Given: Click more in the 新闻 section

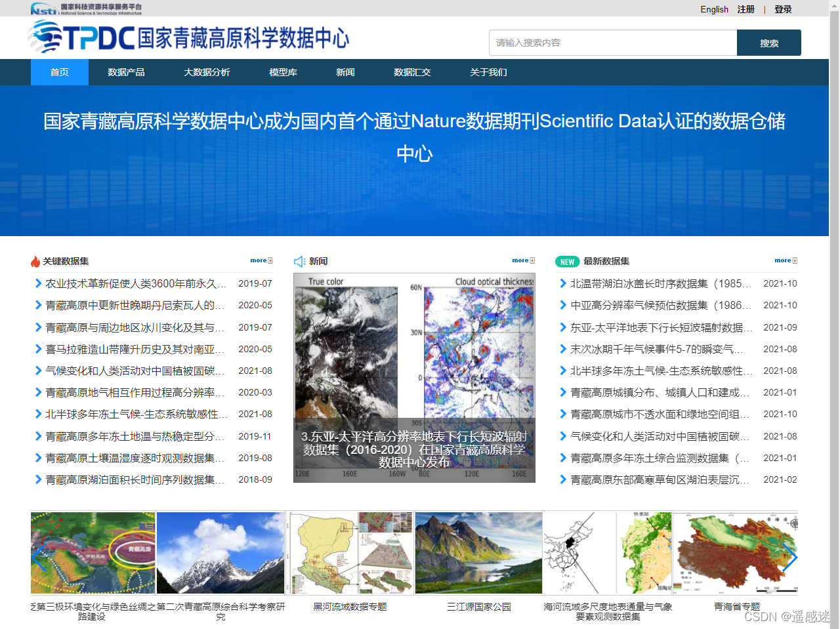Looking at the screenshot, I should pos(524,260).
